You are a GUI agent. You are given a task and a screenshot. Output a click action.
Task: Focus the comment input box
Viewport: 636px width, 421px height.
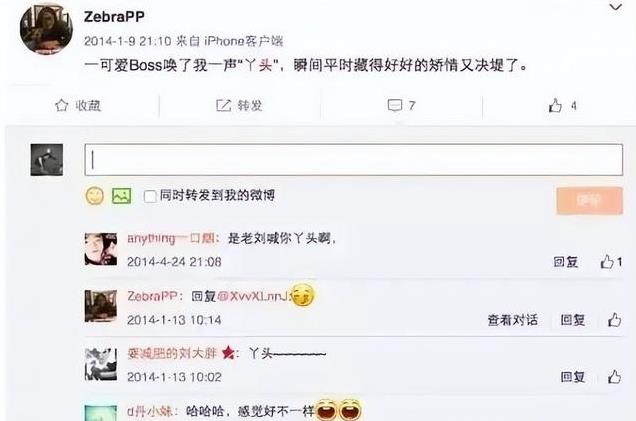click(353, 160)
